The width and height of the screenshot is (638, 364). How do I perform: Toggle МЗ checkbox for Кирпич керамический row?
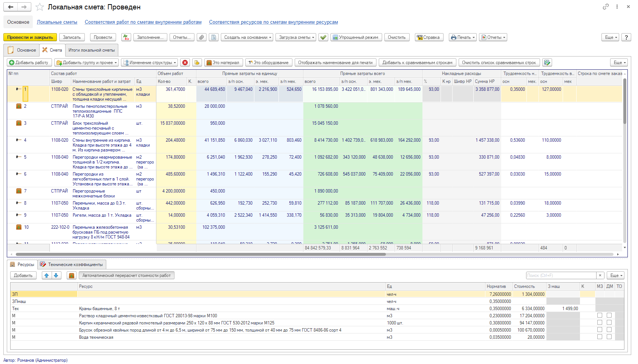tap(600, 323)
